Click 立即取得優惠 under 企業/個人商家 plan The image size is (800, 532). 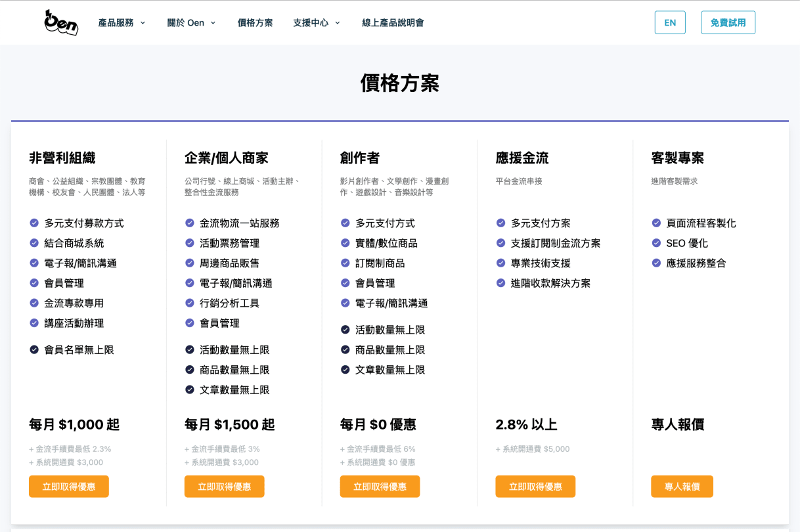[225, 487]
